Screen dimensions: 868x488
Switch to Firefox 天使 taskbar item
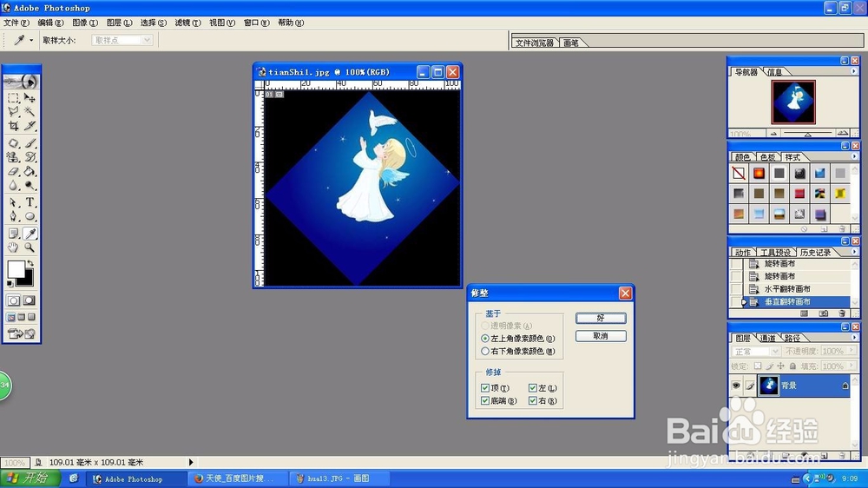[x=238, y=478]
